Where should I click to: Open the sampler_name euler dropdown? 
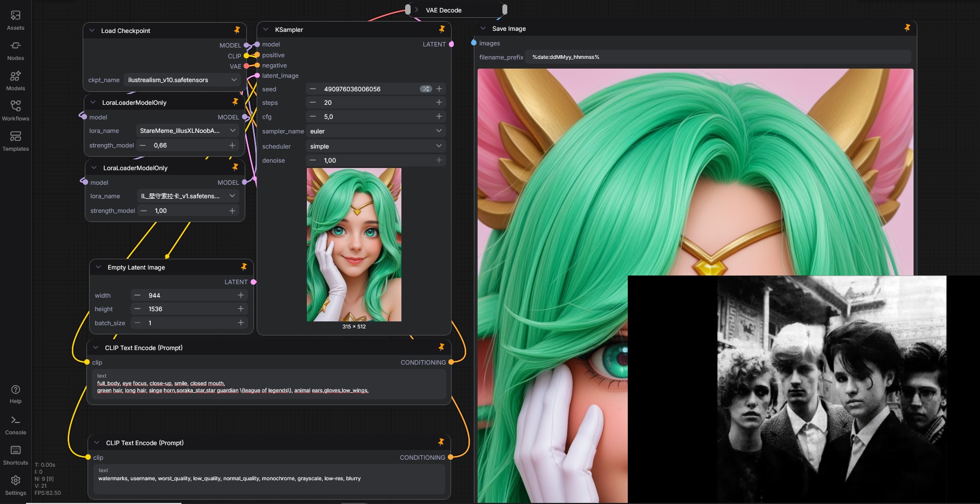click(375, 131)
